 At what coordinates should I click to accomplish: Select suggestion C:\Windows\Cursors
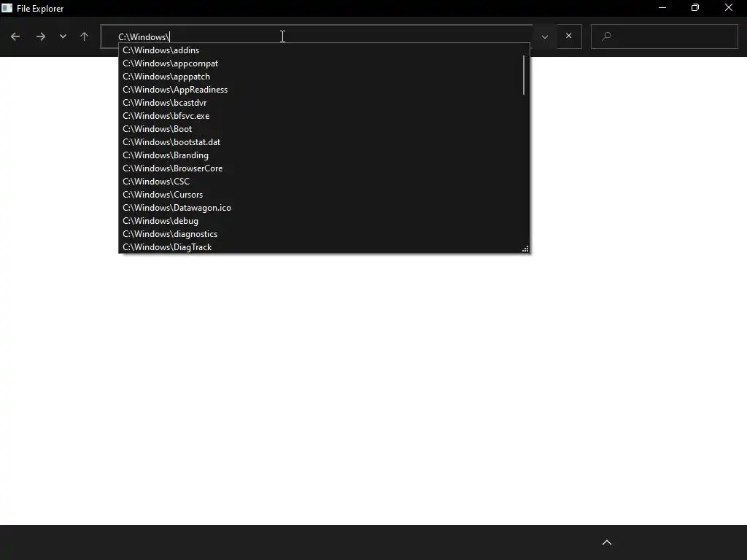(324, 195)
